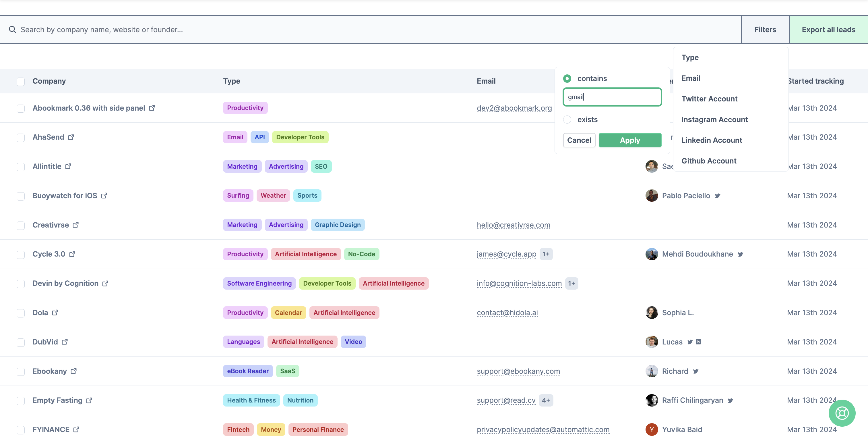Open Cycle 3.0 external link icon

72,254
